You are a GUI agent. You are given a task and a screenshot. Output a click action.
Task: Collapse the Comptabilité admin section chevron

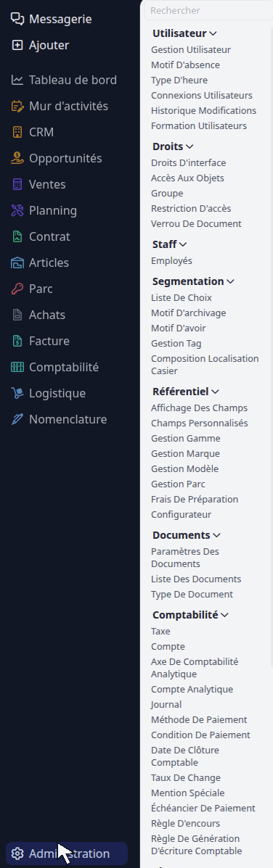(x=225, y=615)
